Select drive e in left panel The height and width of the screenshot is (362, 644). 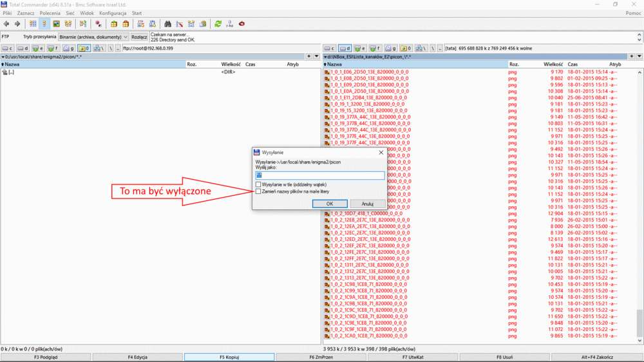37,48
